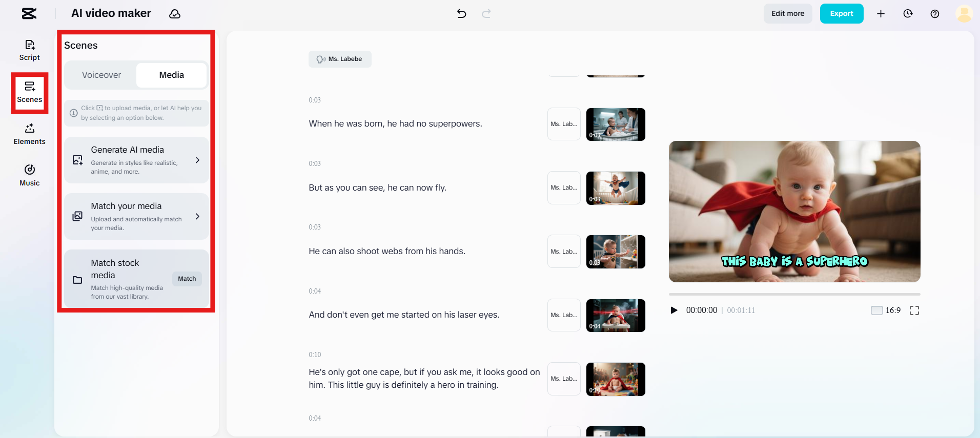Click the Match button for stock media

pyautogui.click(x=187, y=279)
